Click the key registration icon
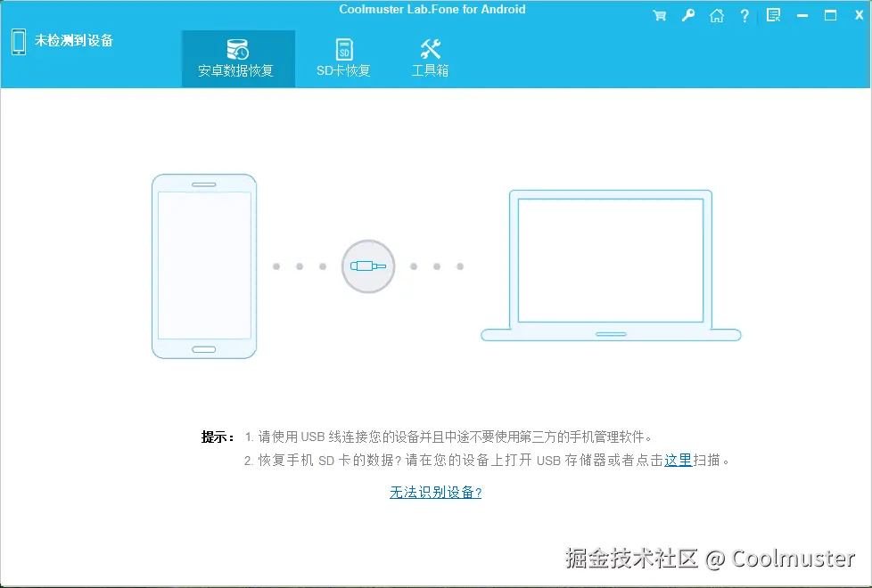 coord(688,15)
